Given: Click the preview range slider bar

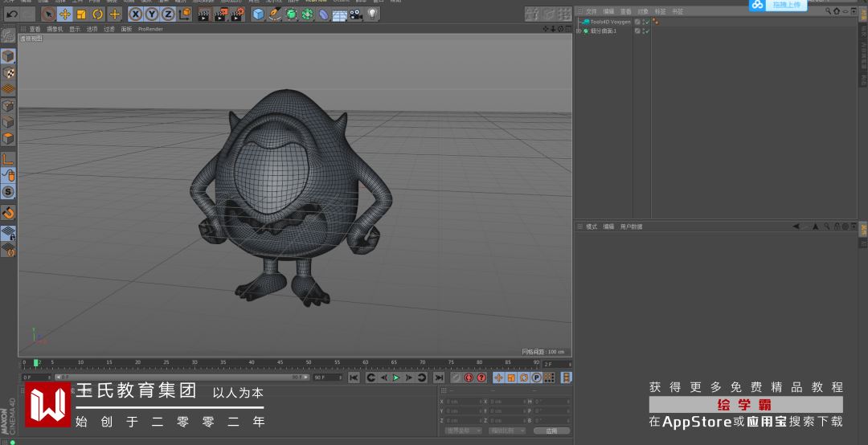Looking at the screenshot, I should pyautogui.click(x=181, y=378).
